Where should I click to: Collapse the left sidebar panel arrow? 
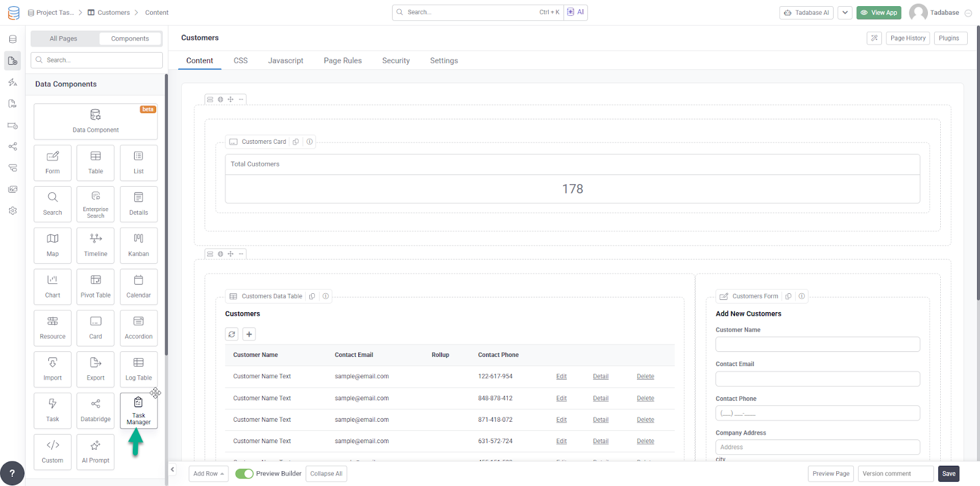coord(173,469)
